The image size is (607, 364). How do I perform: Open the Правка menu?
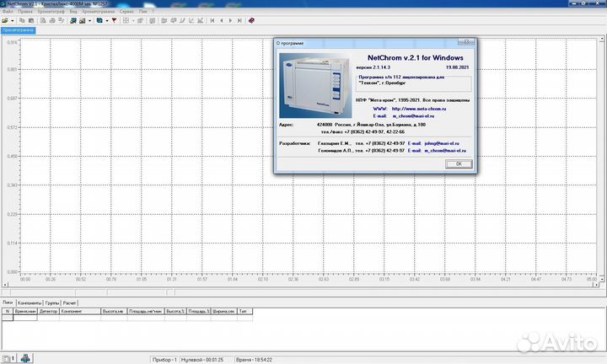(x=25, y=12)
